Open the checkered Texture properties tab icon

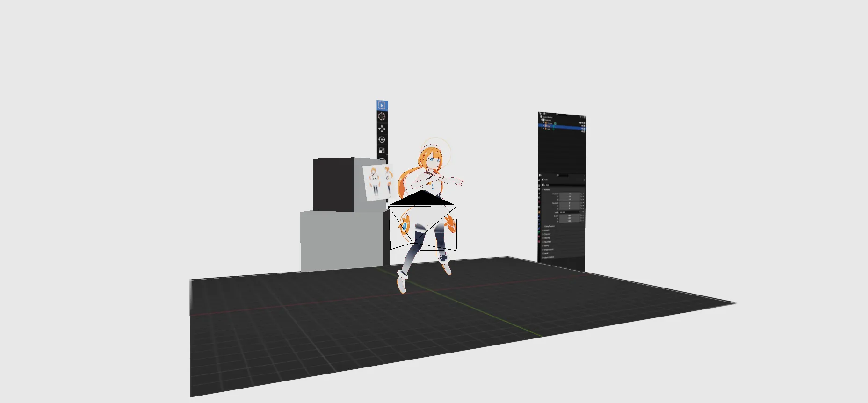[539, 241]
